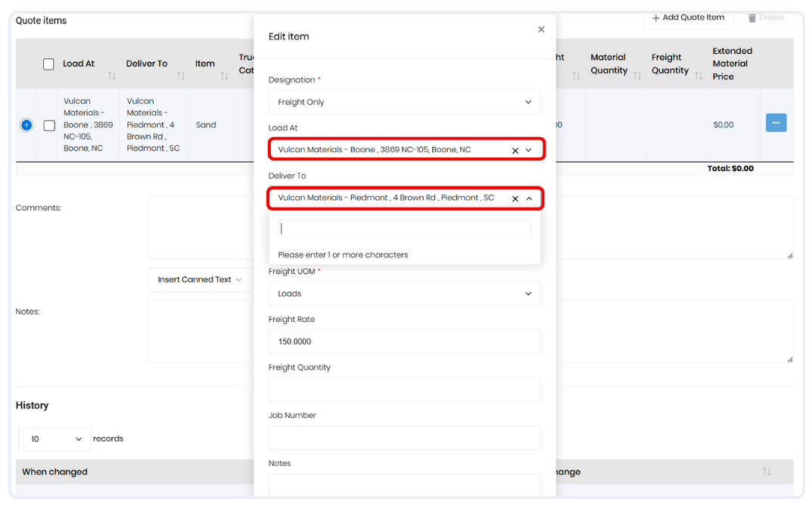
Task: Close the Edit item dialog
Action: pos(541,30)
